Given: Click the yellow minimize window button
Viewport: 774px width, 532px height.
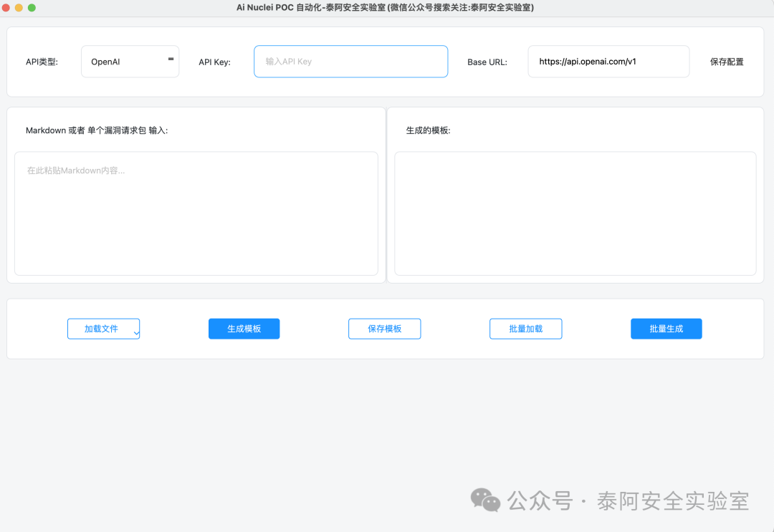Looking at the screenshot, I should [x=19, y=7].
